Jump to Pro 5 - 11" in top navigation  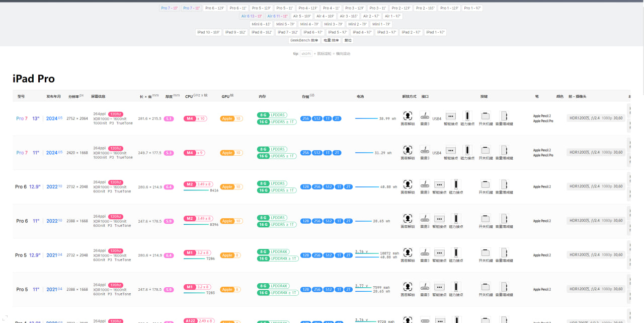285,8
